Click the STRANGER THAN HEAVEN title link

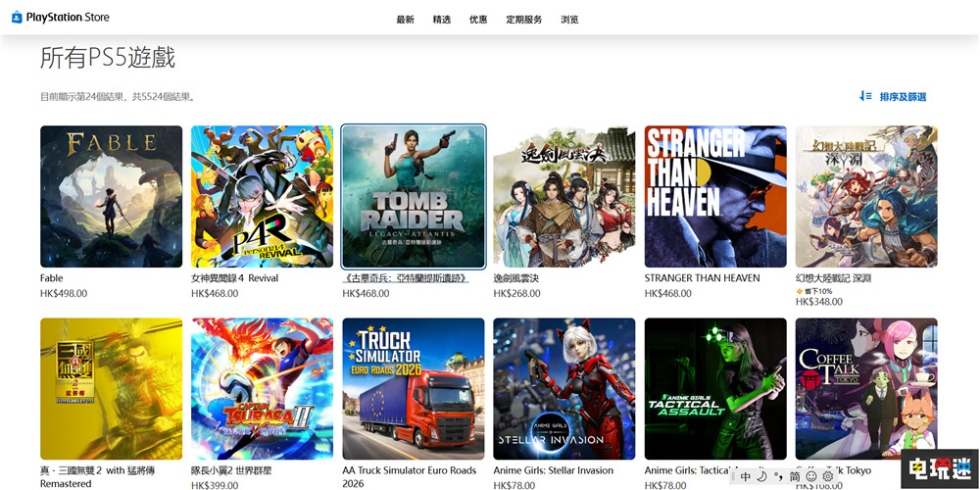pyautogui.click(x=703, y=278)
